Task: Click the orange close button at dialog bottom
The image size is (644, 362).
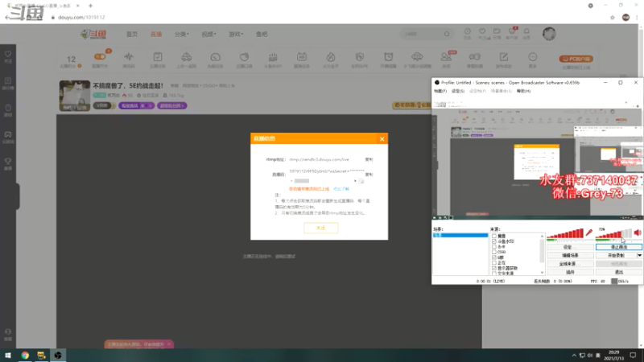Action: (320, 228)
